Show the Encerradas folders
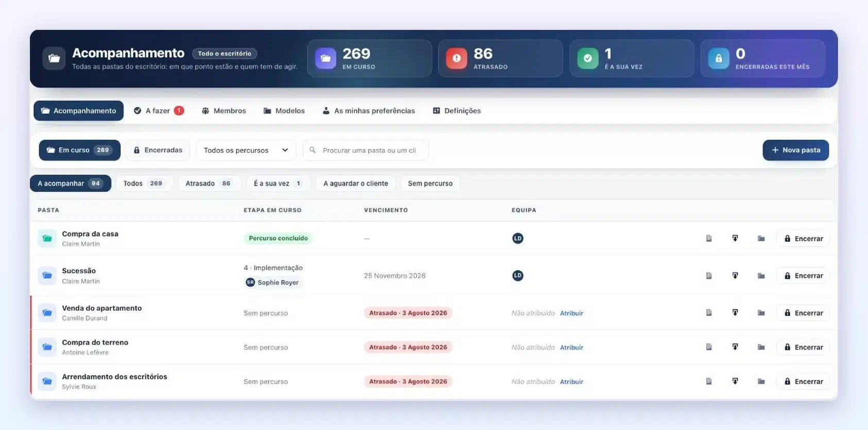This screenshot has width=868, height=430. pyautogui.click(x=158, y=150)
